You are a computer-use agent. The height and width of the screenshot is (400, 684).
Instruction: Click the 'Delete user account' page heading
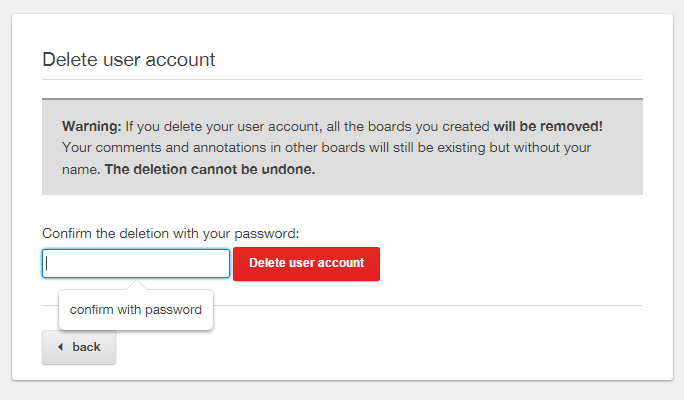pos(129,60)
